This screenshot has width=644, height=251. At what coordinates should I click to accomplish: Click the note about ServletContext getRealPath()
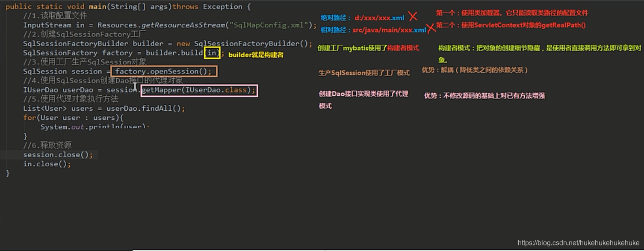pyautogui.click(x=511, y=25)
